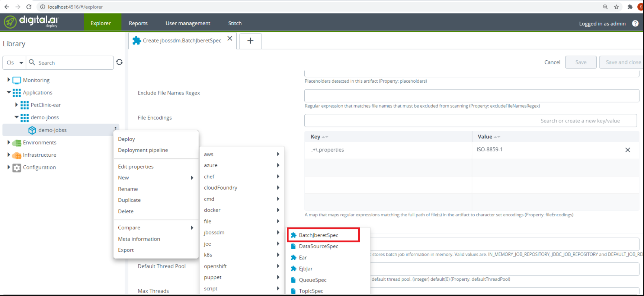The image size is (644, 296).
Task: Click the browser back arrow
Action: 7,7
